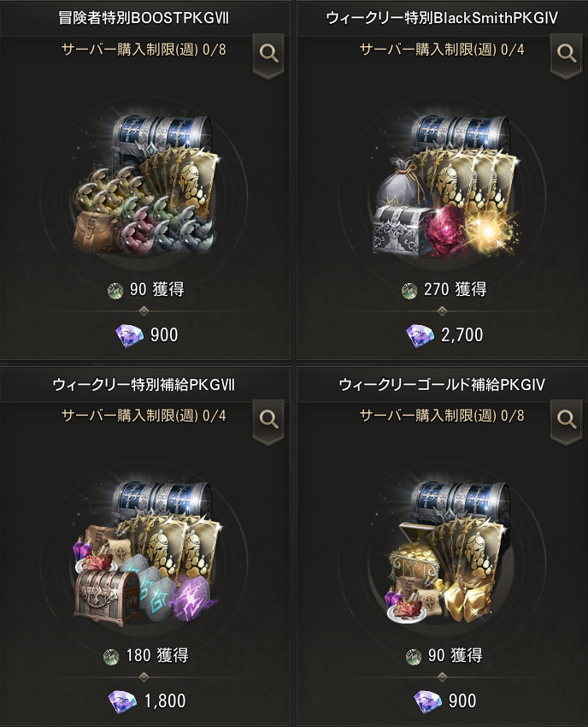588x727 pixels.
Task: Open details magnifier for BlackSmithPKGⅣ
Action: [567, 54]
